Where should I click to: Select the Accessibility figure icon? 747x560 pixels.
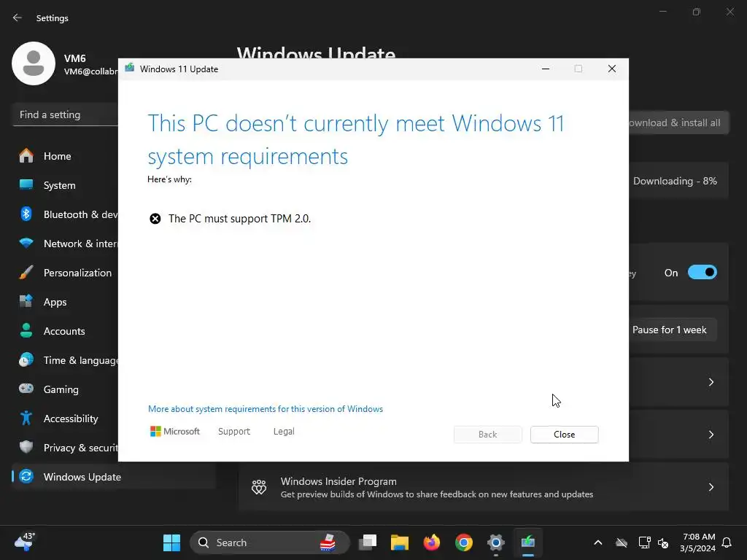tap(26, 418)
